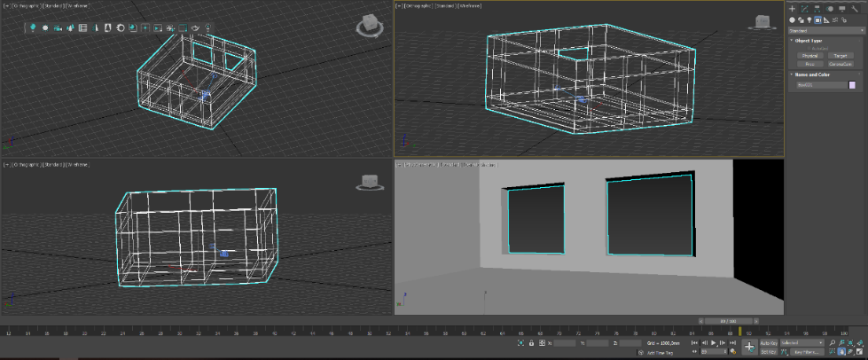The image size is (868, 360).
Task: Toggle the selection lock padlock
Action: (531, 342)
